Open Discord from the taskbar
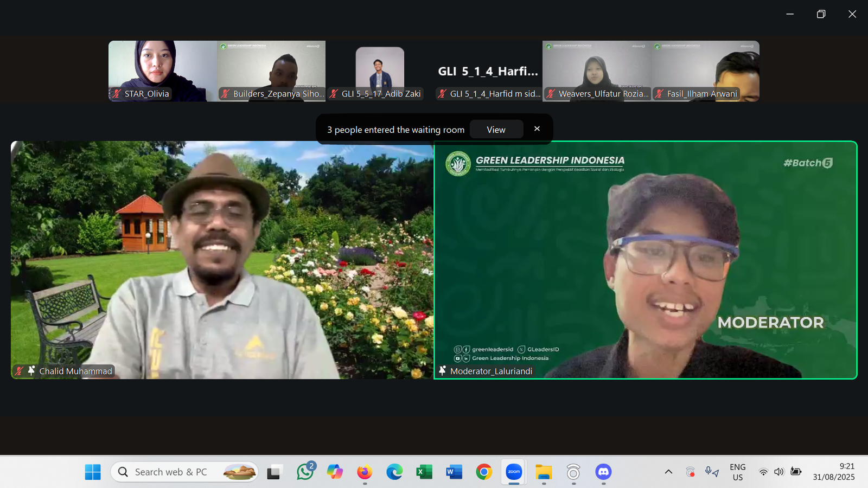868x488 pixels. 603,472
